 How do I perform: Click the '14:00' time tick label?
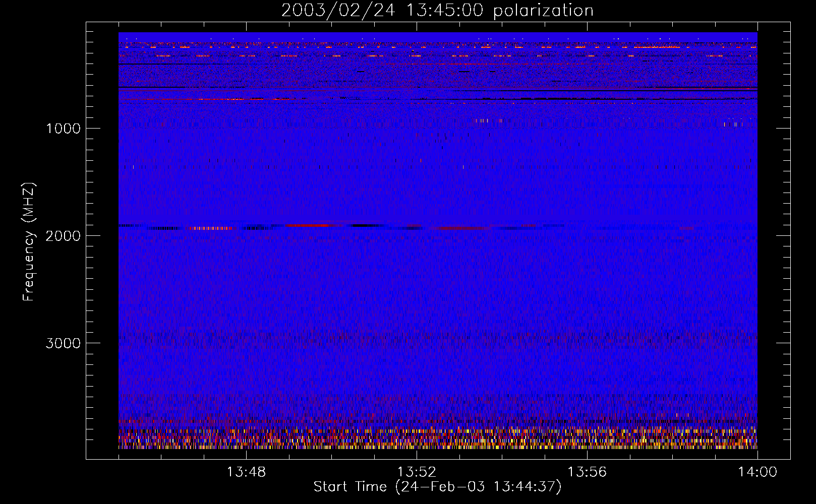click(757, 472)
